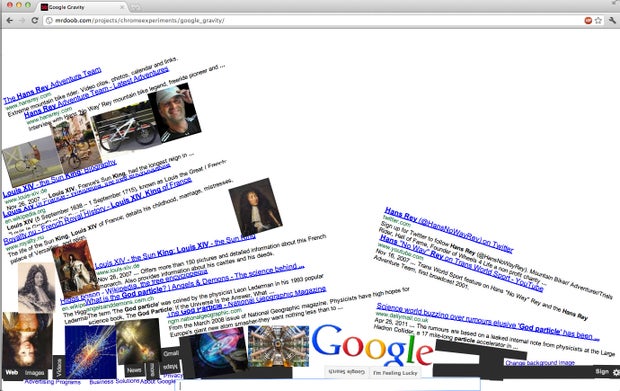Open the Advertising Programs footer link
620x391 pixels.
pyautogui.click(x=53, y=382)
